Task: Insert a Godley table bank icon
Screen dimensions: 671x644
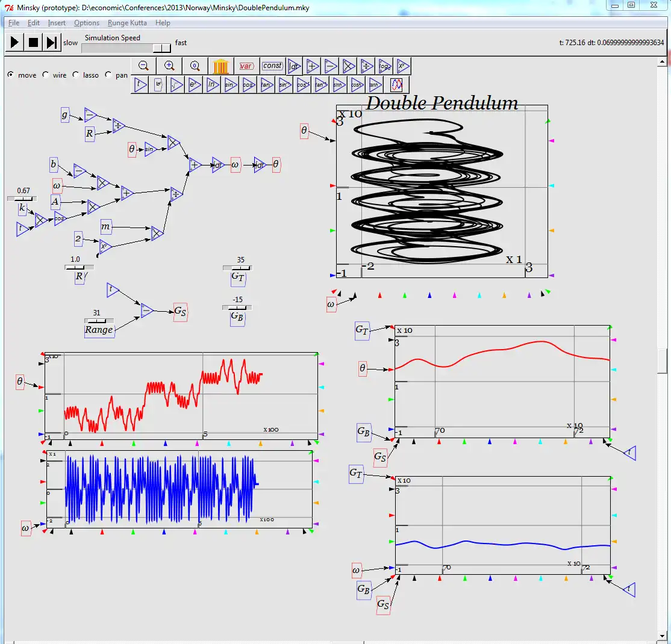Action: (220, 66)
